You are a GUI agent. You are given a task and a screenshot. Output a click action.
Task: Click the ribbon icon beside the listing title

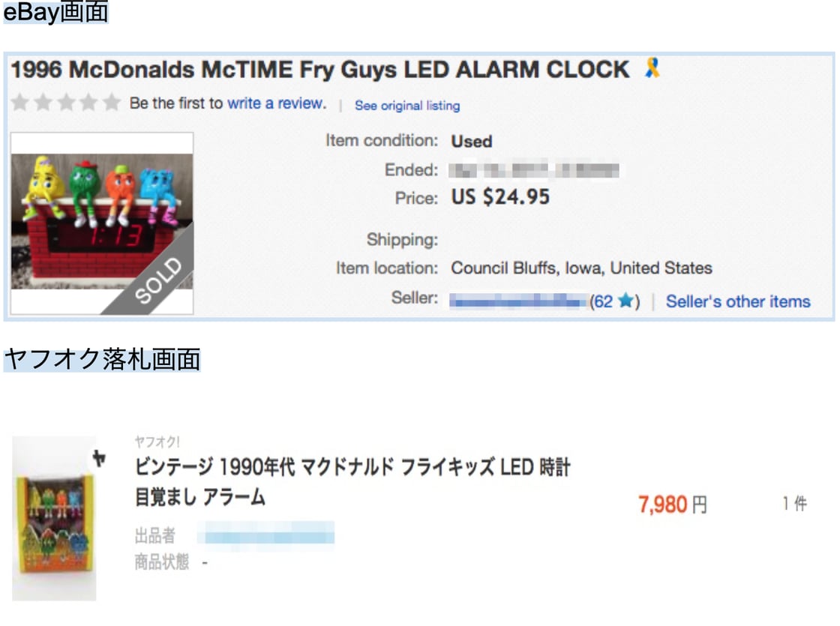652,69
